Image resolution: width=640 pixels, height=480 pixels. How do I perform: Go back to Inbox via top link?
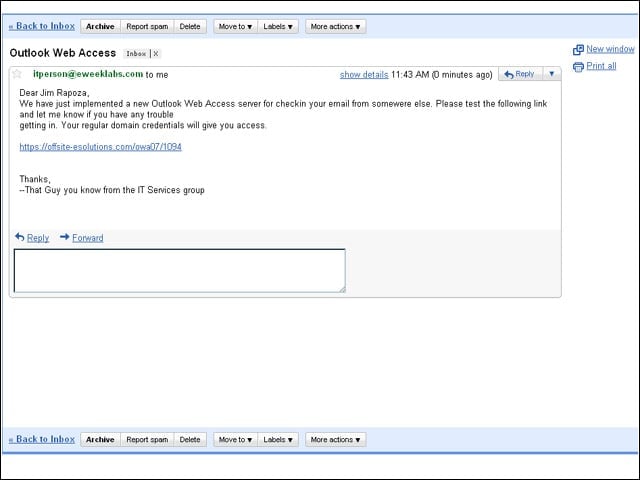(42, 26)
